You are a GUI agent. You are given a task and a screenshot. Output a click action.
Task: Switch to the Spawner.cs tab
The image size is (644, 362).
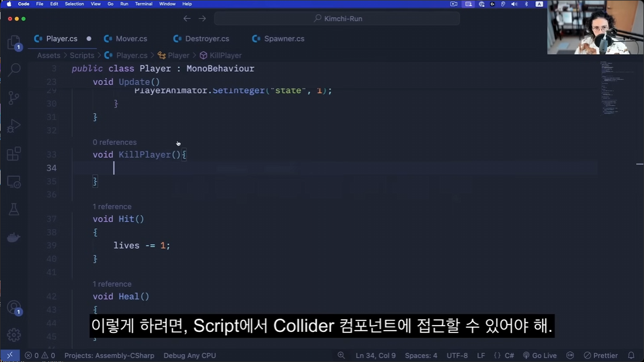pyautogui.click(x=284, y=39)
